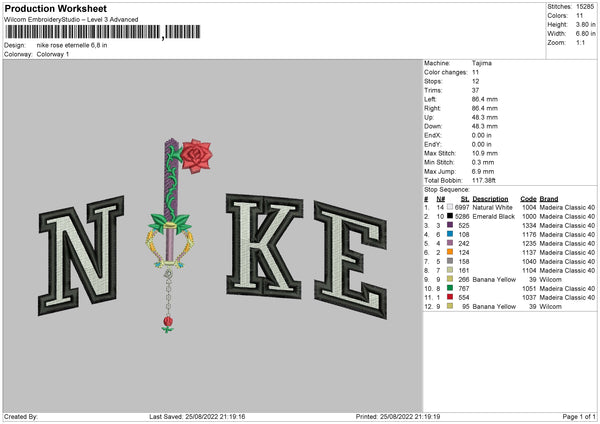Click the 'Left:' label
The height and width of the screenshot is (424, 600).
coord(430,99)
